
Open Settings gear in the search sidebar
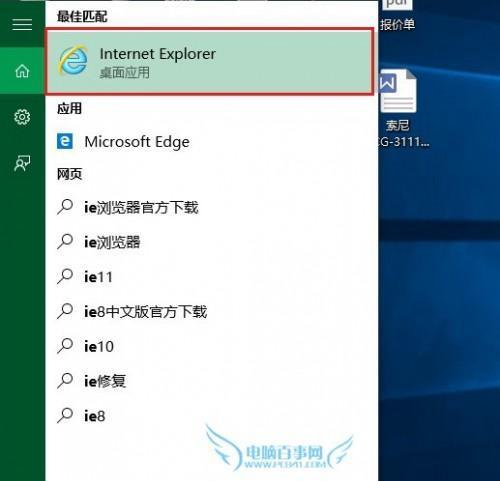22,117
